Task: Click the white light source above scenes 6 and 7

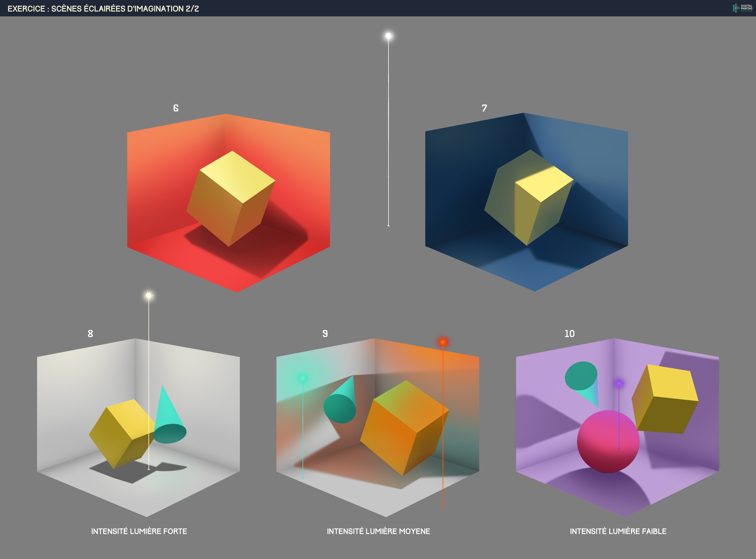Action: tap(388, 36)
